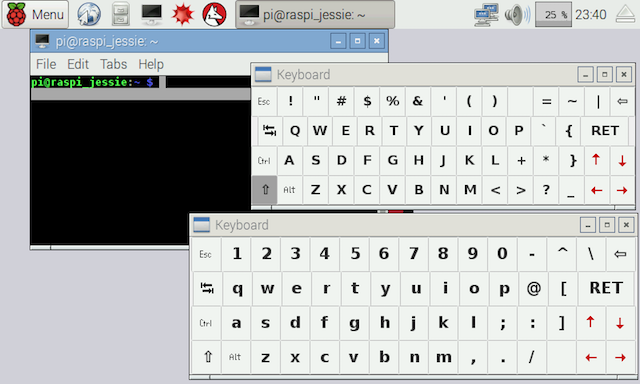Toggle Alt key on the lower keyboard
The width and height of the screenshot is (640, 384).
(235, 357)
